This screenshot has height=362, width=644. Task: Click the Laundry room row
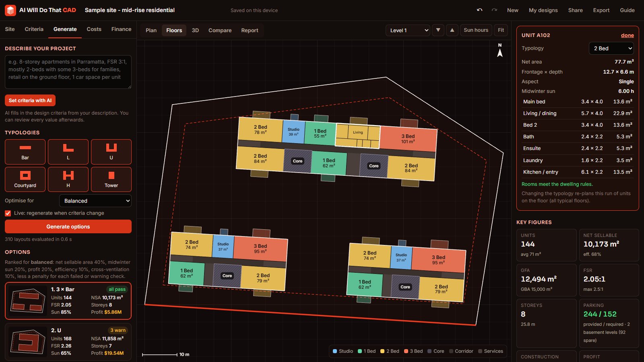click(x=578, y=160)
